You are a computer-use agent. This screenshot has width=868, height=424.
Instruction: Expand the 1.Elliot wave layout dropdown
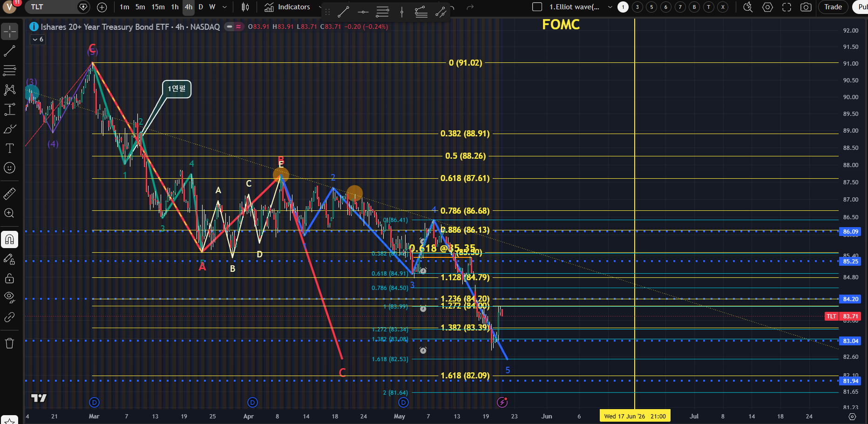610,7
